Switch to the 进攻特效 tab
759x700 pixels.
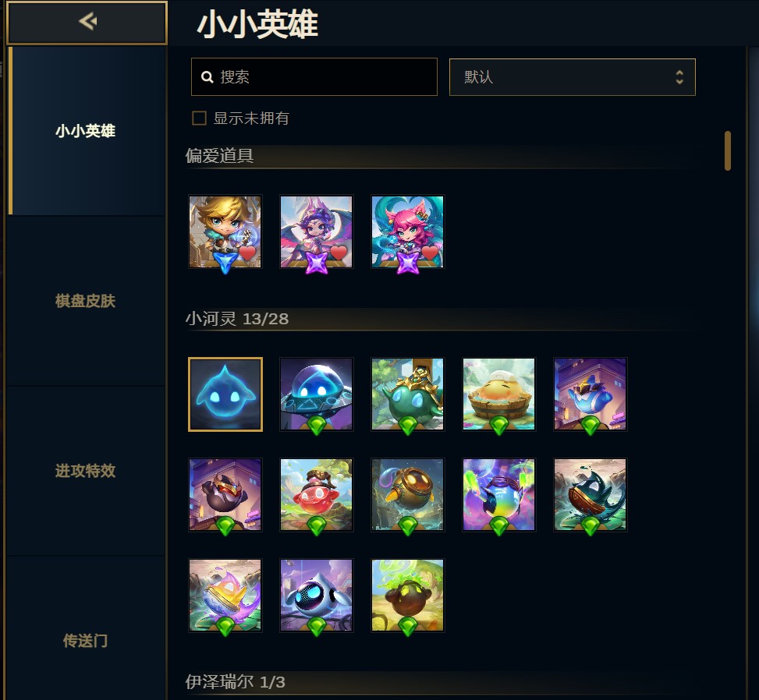(86, 471)
